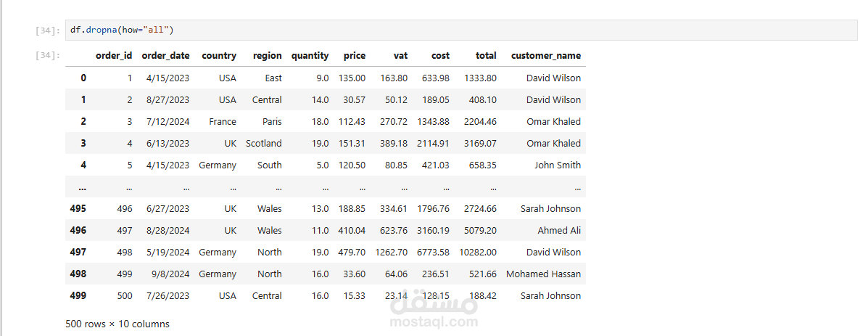
Task: Click the country column header
Action: point(219,55)
